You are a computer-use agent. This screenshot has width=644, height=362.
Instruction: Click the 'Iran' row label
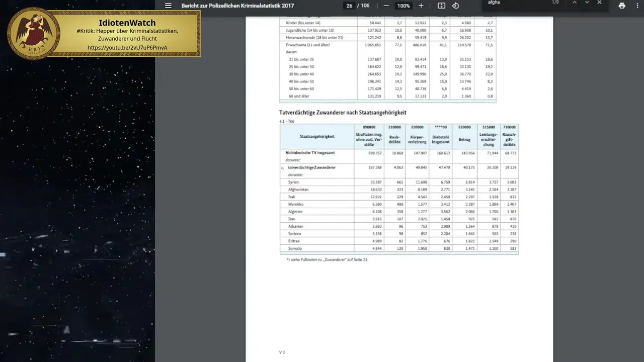click(x=292, y=219)
